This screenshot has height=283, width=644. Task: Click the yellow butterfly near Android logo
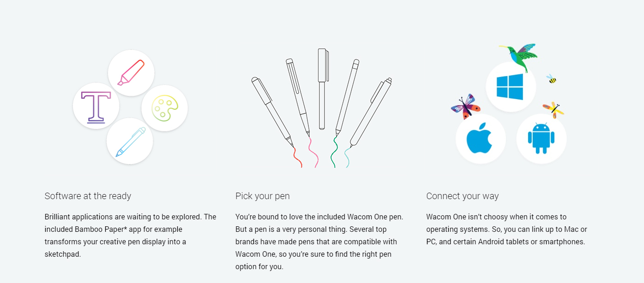[x=554, y=110]
